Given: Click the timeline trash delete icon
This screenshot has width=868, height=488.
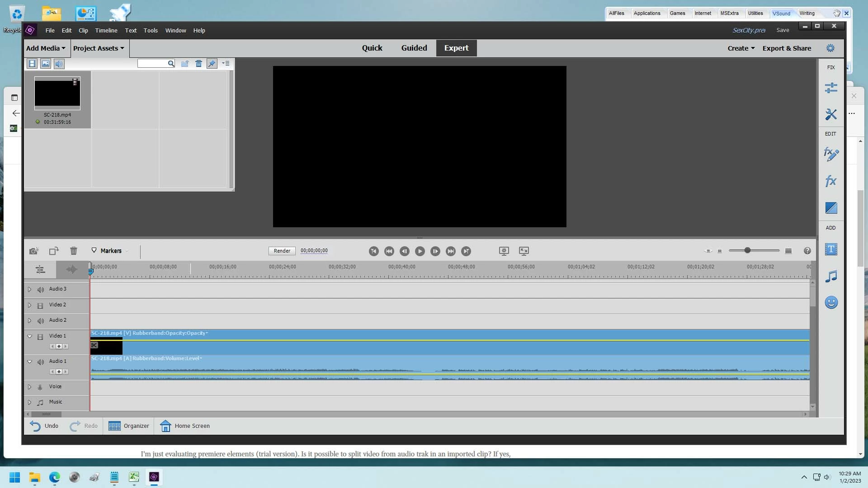Looking at the screenshot, I should click(74, 251).
